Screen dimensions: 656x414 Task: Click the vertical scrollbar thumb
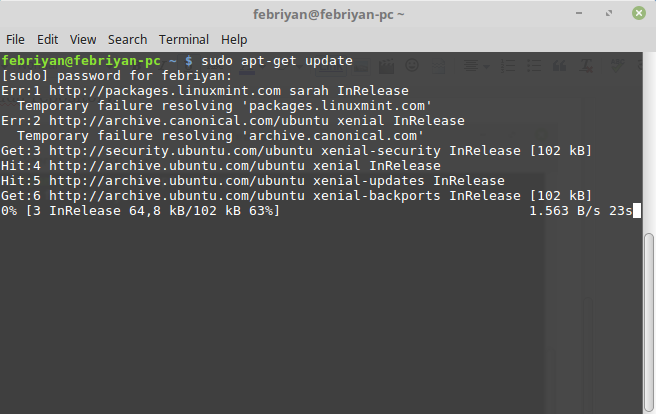(x=649, y=320)
